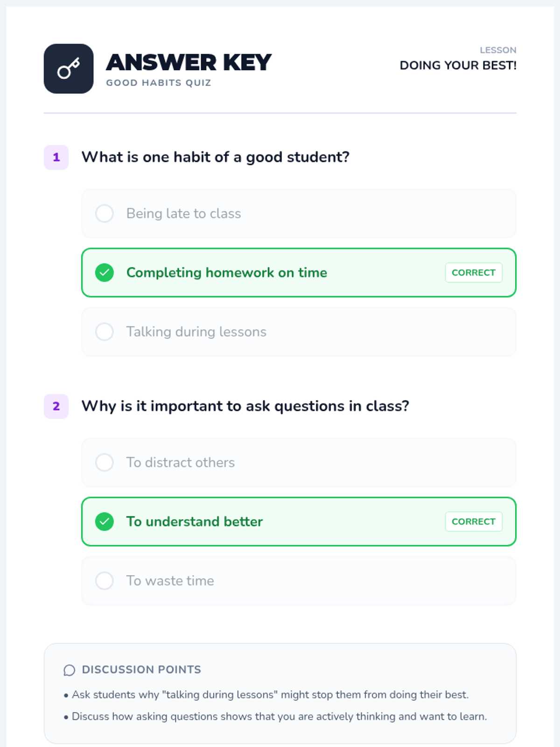Click the discussion points speech bubble icon

point(69,670)
